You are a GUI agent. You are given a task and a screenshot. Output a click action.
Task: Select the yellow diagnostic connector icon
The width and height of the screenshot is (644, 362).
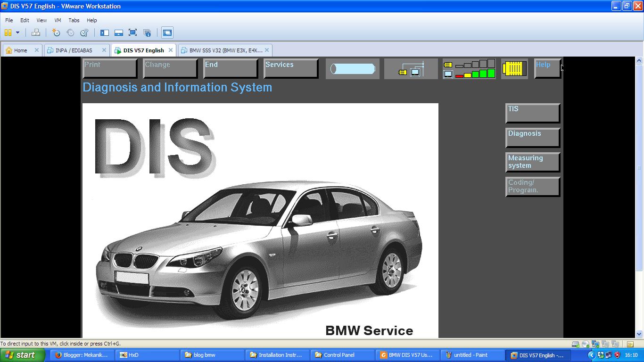coord(514,68)
